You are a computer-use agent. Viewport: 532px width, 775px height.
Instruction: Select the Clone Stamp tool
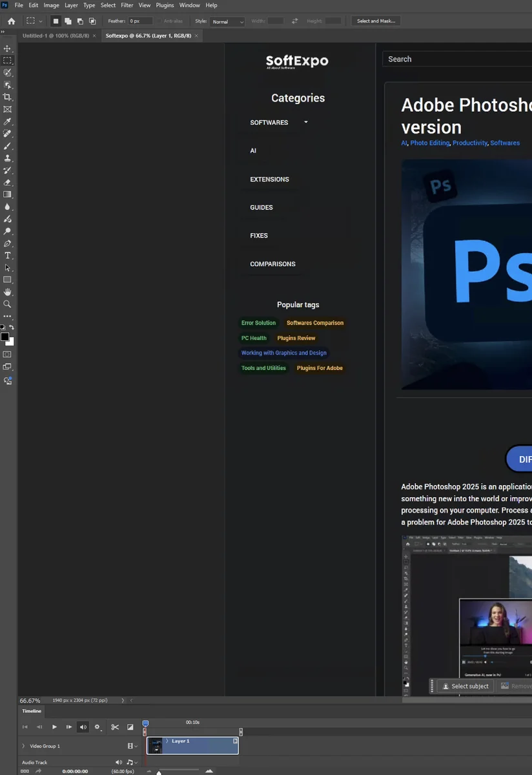[8, 157]
